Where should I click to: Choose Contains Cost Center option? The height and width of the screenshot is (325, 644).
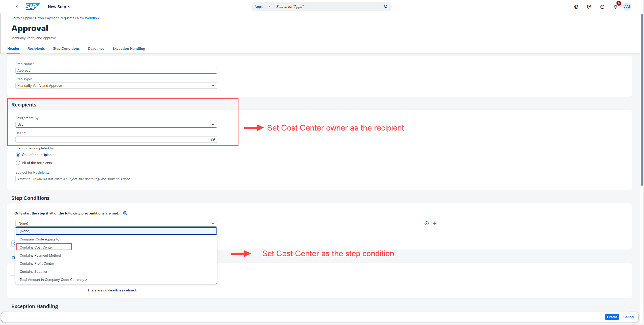tap(116, 247)
